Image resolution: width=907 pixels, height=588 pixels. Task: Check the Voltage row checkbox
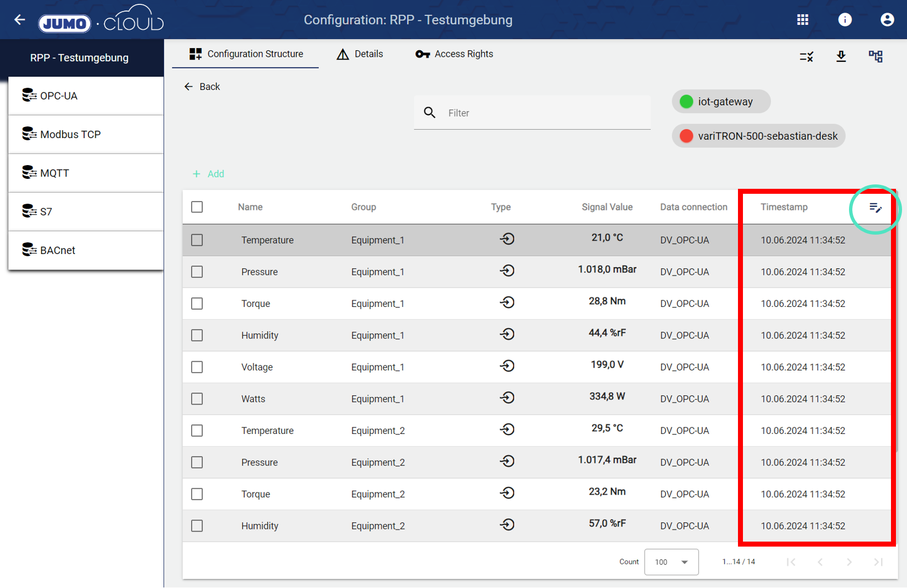point(197,367)
